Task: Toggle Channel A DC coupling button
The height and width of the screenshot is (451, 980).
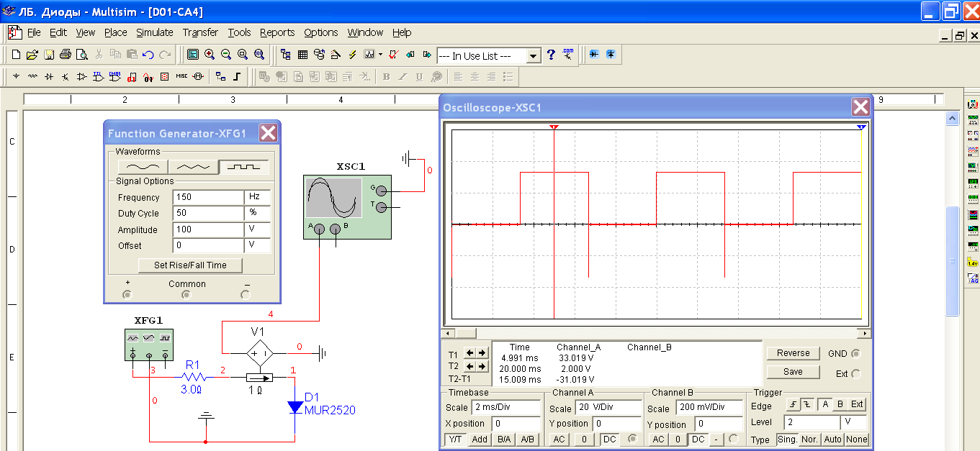Action: [609, 439]
